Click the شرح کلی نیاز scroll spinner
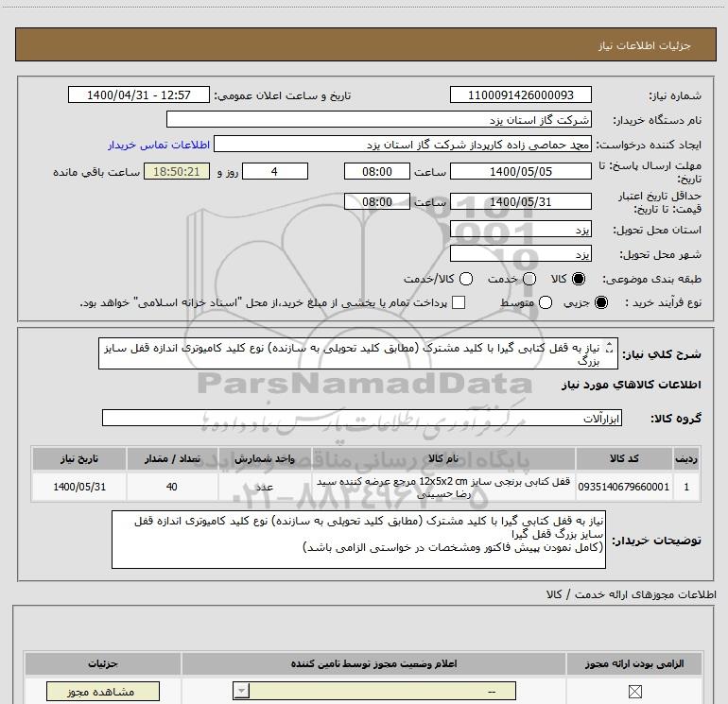 (x=610, y=348)
